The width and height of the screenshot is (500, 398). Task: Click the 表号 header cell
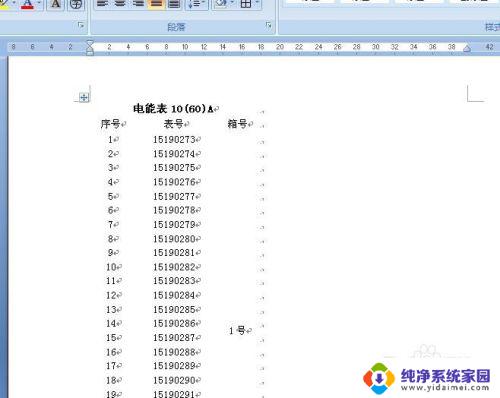[x=173, y=124]
